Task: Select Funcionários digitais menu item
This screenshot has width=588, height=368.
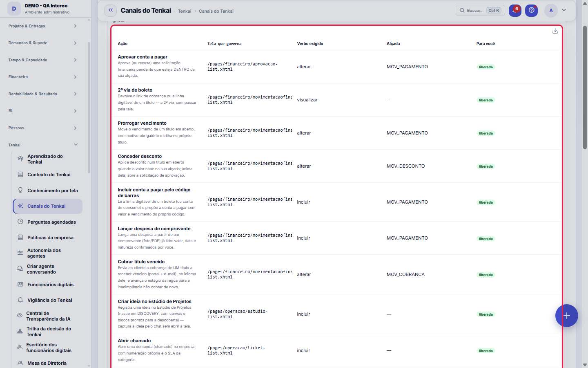Action: click(47, 284)
